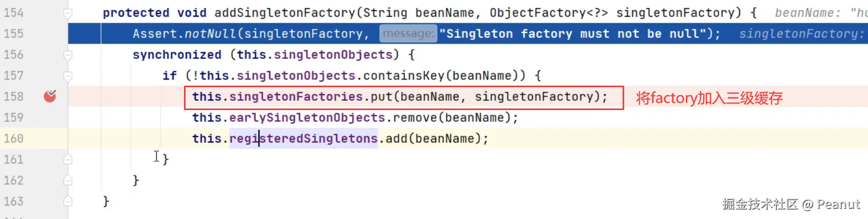Click line number 155 in the gutter

[14, 34]
